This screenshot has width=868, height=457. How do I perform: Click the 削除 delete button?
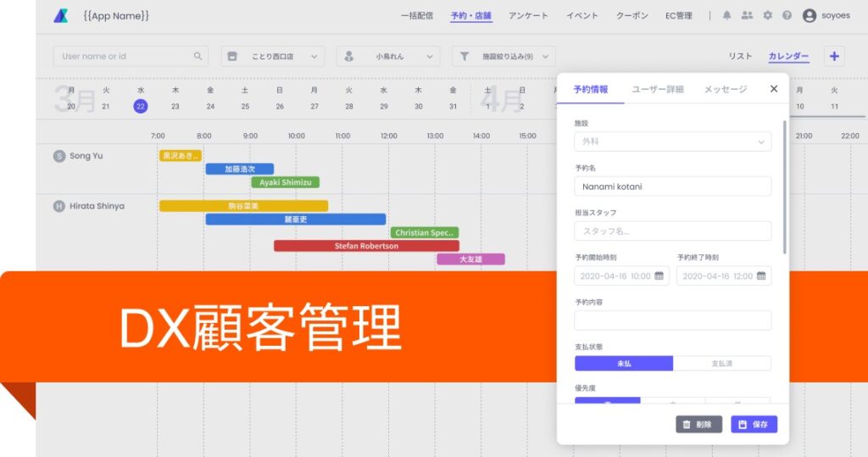pyautogui.click(x=698, y=424)
